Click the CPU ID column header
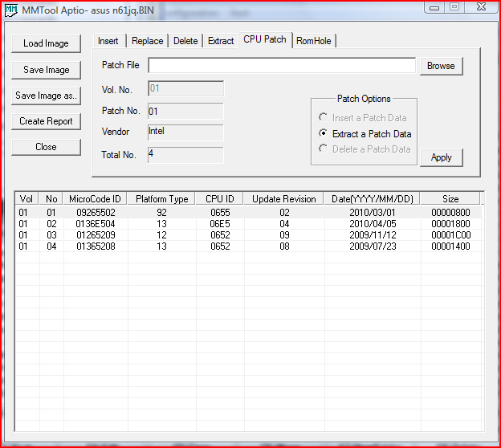501x448 pixels. [219, 199]
